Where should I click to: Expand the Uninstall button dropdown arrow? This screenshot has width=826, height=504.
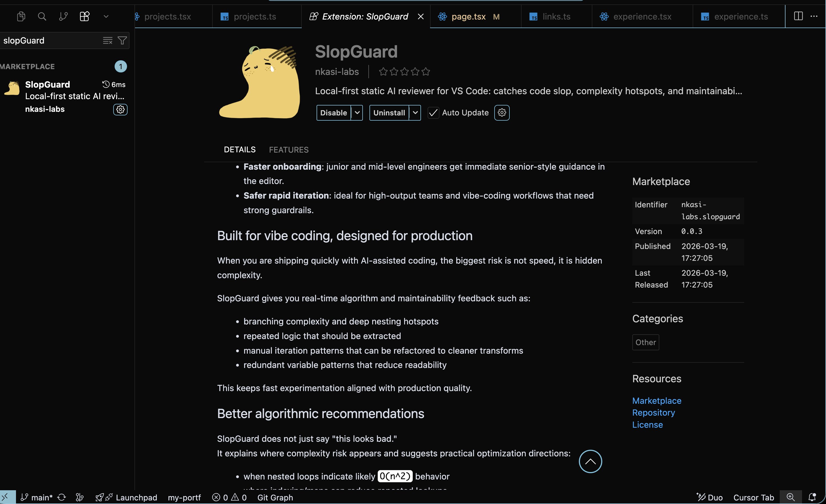[x=415, y=113]
